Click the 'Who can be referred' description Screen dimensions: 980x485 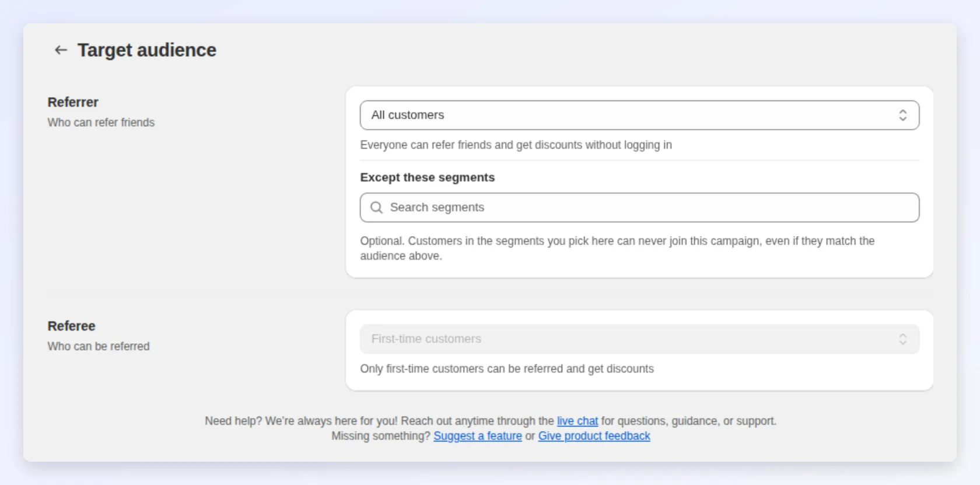point(99,346)
